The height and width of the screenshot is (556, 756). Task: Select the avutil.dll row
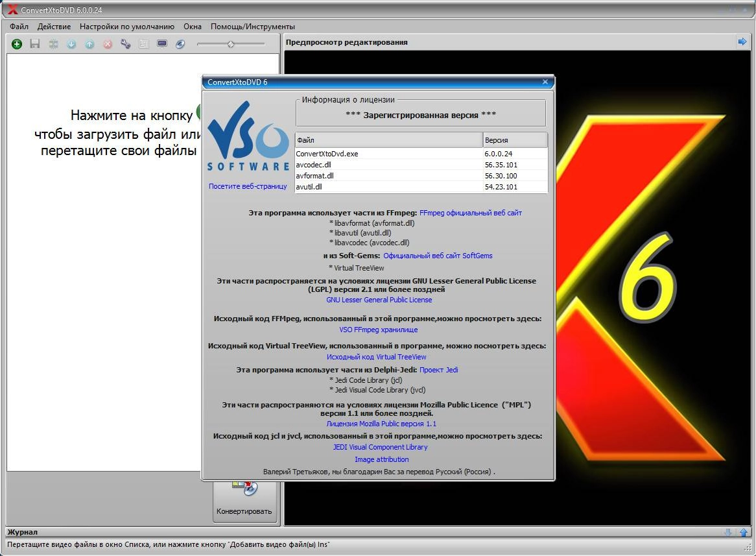[421, 187]
